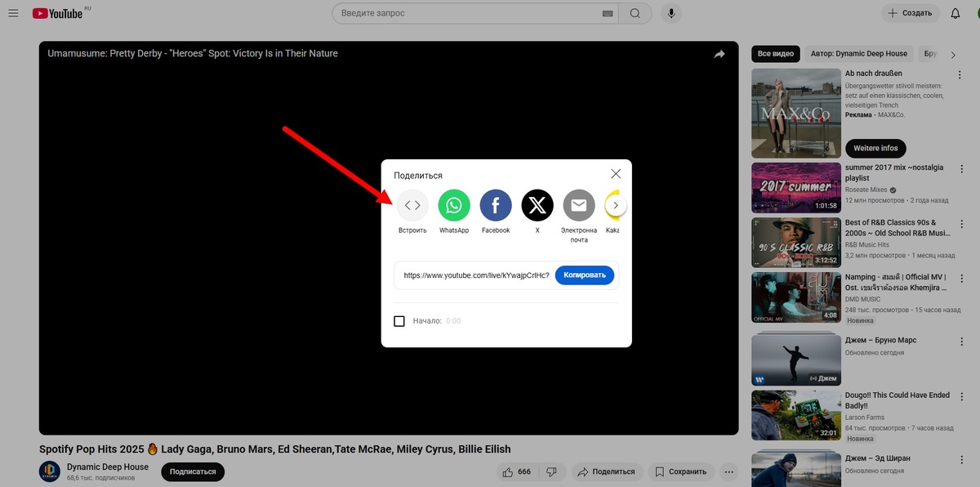980x487 pixels.
Task: Open Namping Official MV thumbnail
Action: click(x=795, y=297)
